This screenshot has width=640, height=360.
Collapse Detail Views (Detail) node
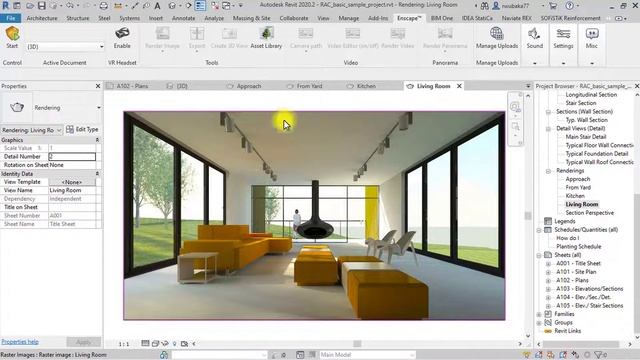548,129
